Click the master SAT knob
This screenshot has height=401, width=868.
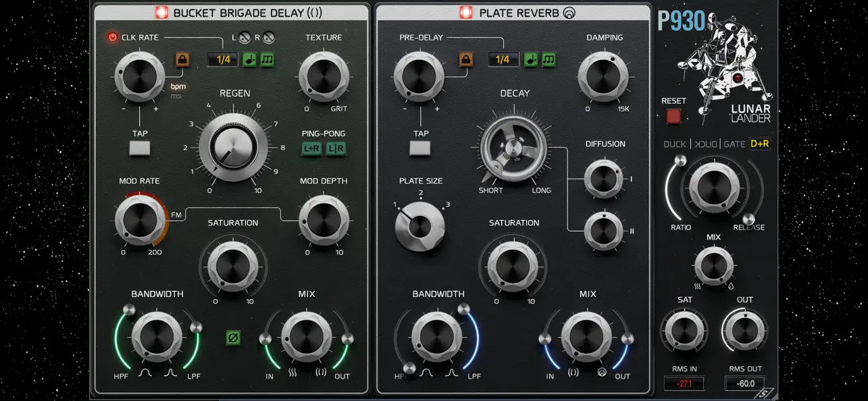[x=684, y=330]
